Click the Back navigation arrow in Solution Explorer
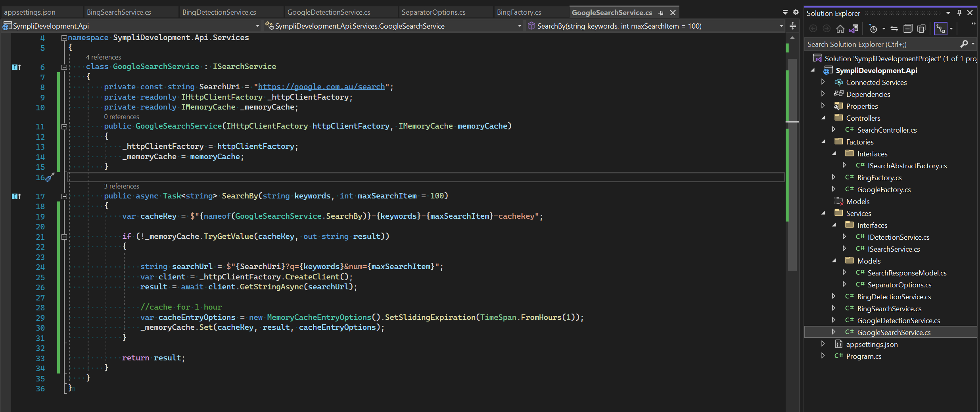Screen dimensions: 980x412 click(813, 28)
